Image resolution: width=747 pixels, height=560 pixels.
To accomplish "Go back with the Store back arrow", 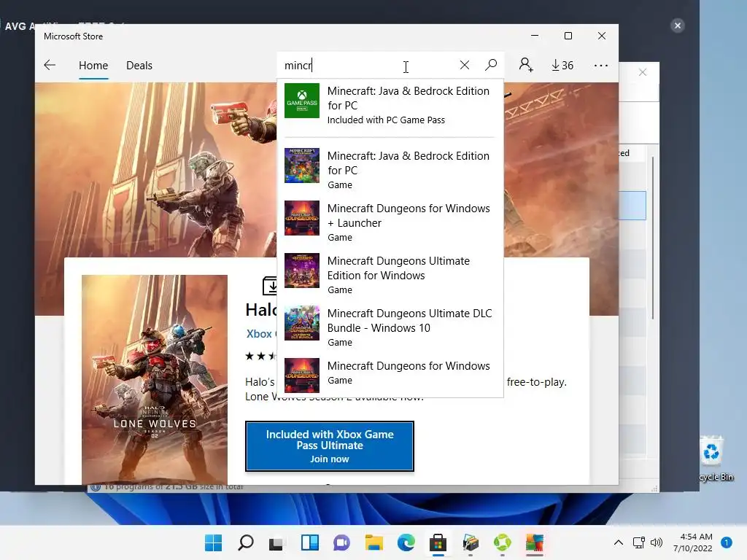I will [x=50, y=65].
